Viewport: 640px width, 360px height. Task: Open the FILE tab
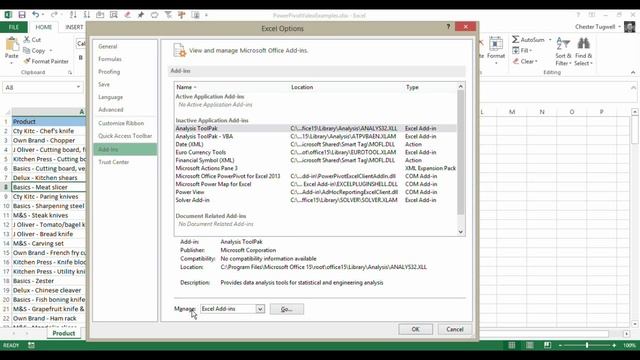13,27
